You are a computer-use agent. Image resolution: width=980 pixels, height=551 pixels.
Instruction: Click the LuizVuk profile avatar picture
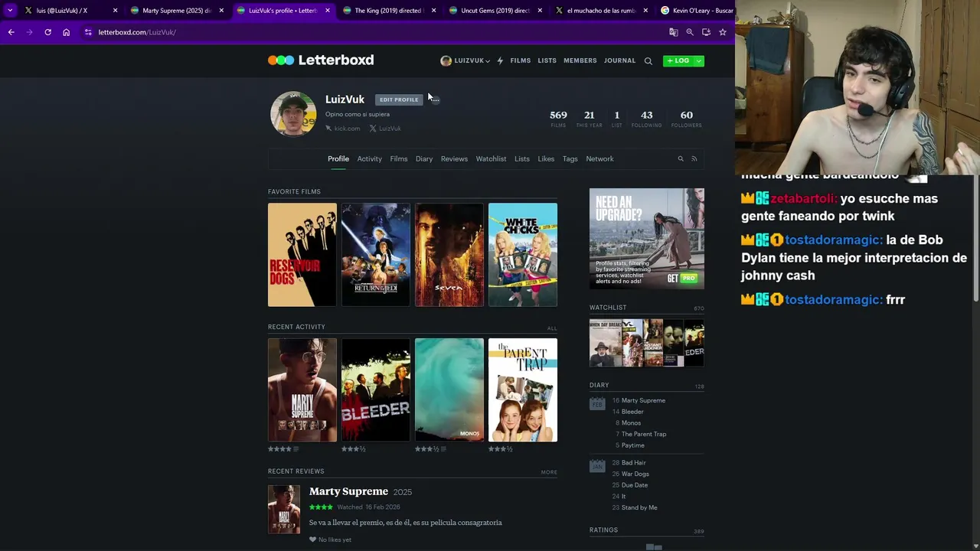(293, 113)
